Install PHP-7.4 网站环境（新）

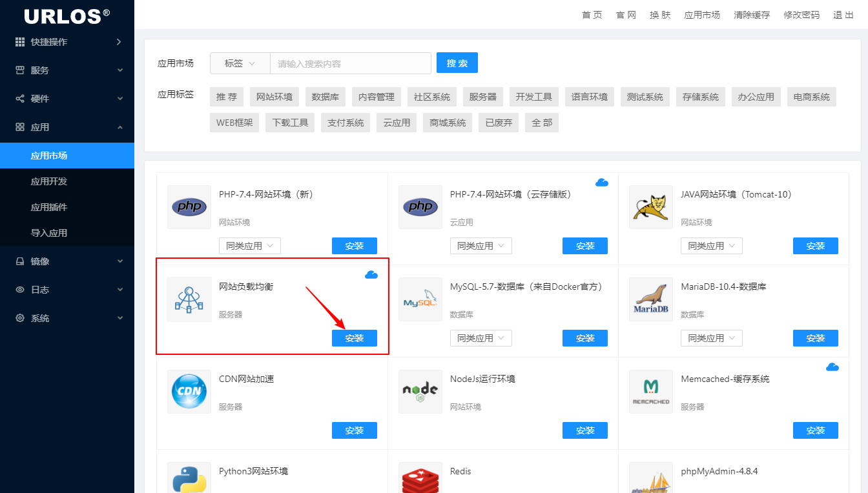355,246
